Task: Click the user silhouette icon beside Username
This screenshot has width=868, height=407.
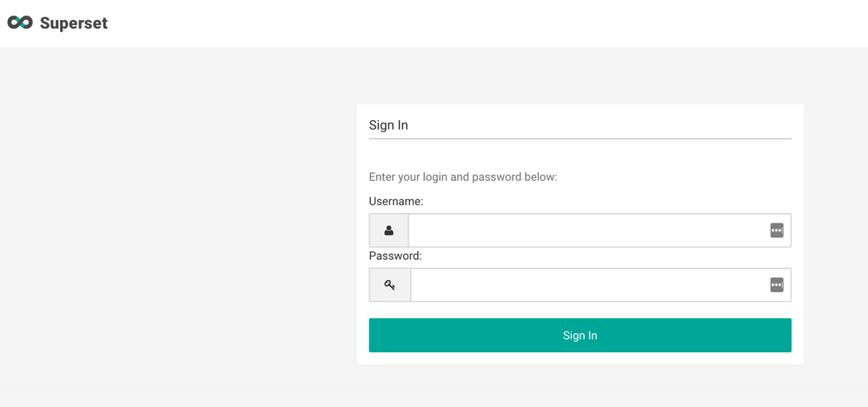Action: coord(388,230)
